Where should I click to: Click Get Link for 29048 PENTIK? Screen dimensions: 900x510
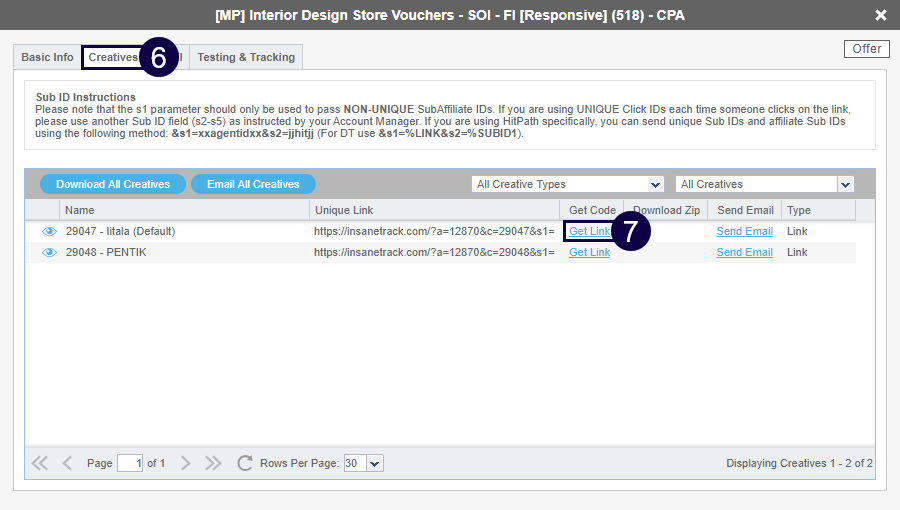[x=589, y=253]
